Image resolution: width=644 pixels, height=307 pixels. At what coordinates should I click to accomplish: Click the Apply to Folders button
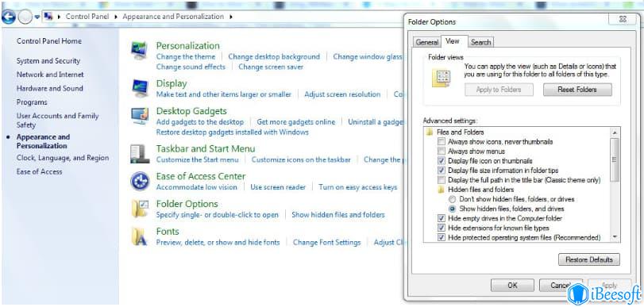click(x=499, y=90)
